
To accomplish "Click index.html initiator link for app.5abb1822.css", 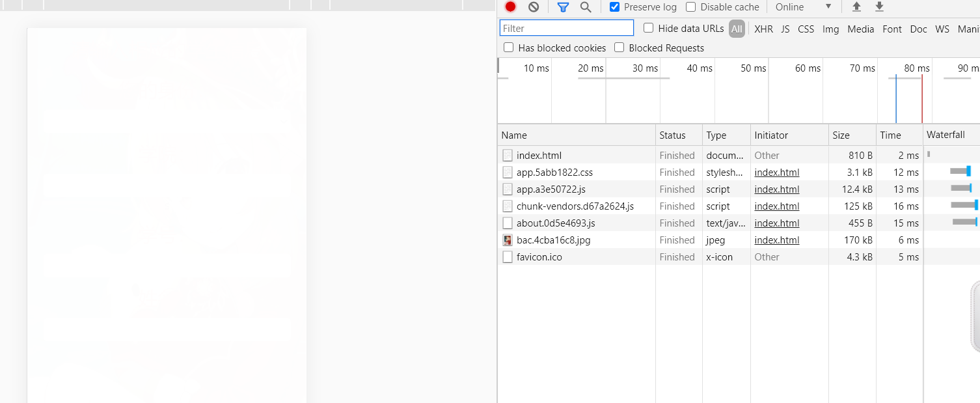I will tap(776, 173).
